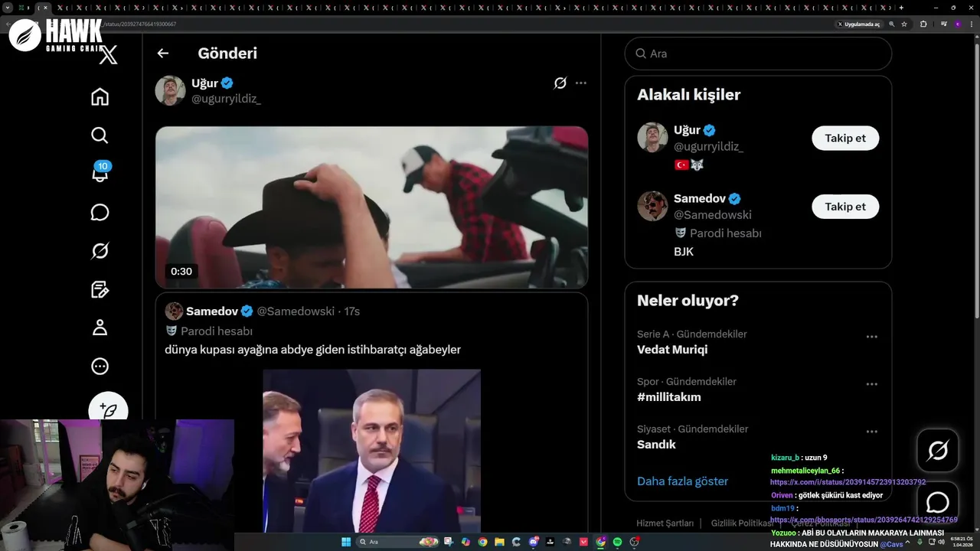This screenshot has height=551, width=980.
Task: Click Daha fazla göster link
Action: pyautogui.click(x=682, y=481)
